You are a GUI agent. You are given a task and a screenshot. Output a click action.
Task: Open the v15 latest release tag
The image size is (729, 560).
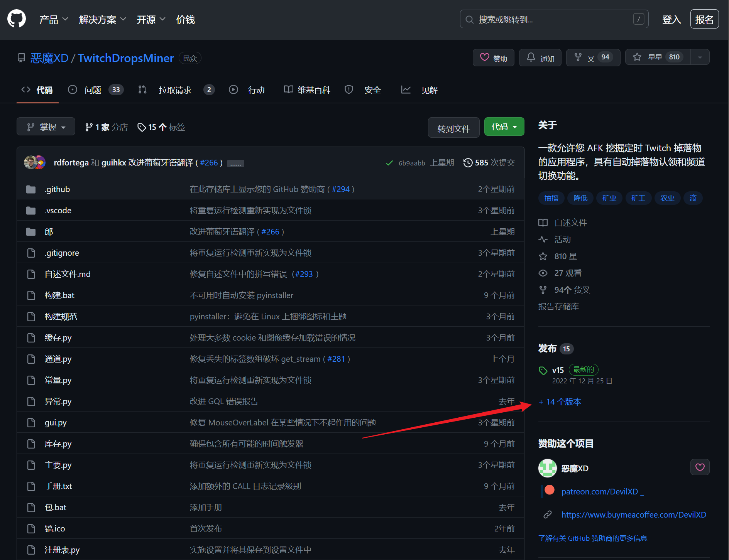[x=558, y=370]
